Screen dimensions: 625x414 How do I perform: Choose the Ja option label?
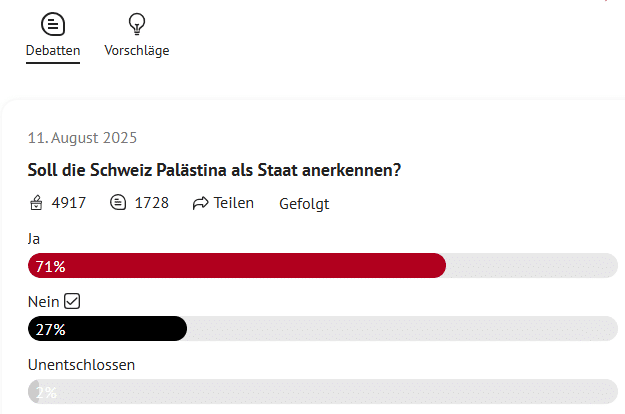pos(34,238)
